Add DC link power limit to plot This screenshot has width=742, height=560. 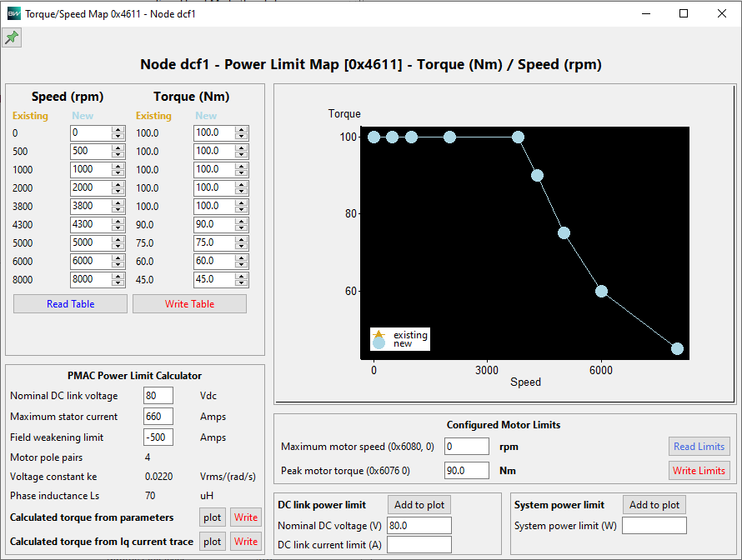point(419,505)
